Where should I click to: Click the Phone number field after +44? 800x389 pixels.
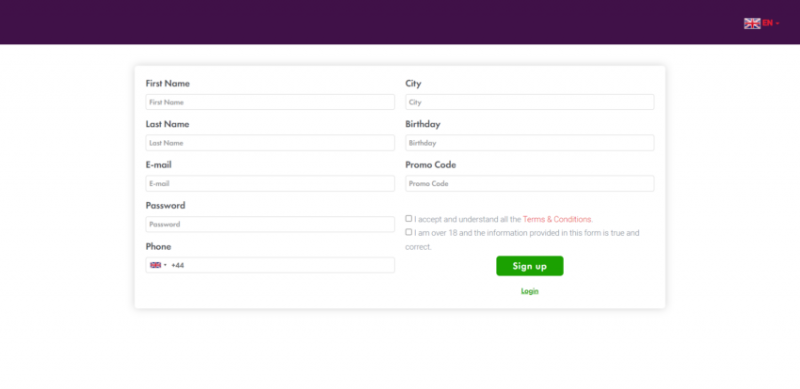[288, 265]
